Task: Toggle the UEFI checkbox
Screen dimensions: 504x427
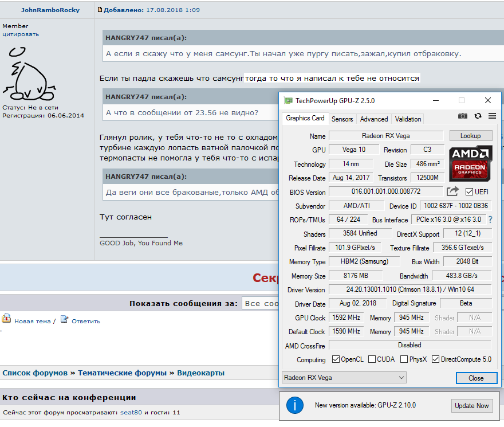Action: point(469,192)
